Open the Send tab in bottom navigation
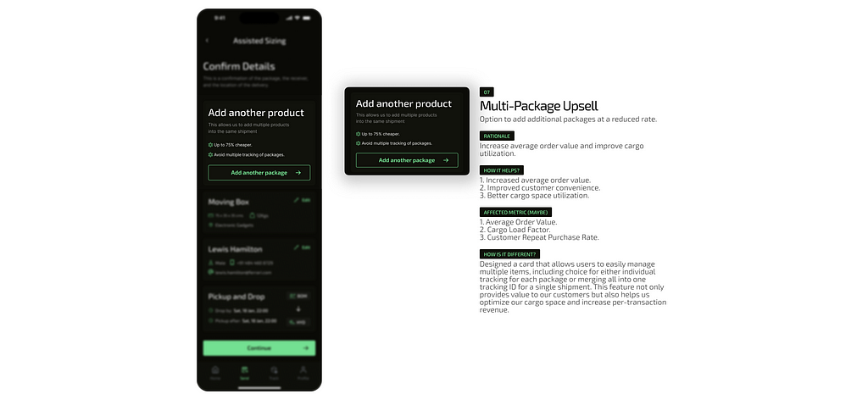This screenshot has width=868, height=400. click(x=245, y=372)
